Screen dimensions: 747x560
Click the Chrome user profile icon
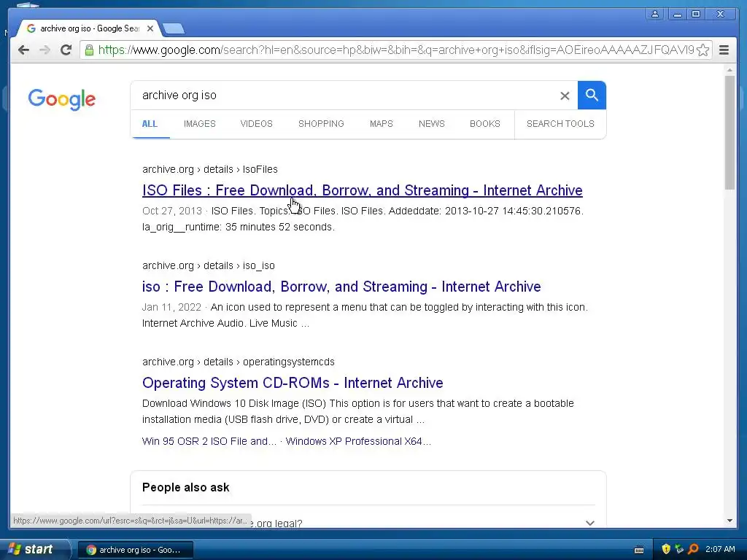(x=655, y=14)
